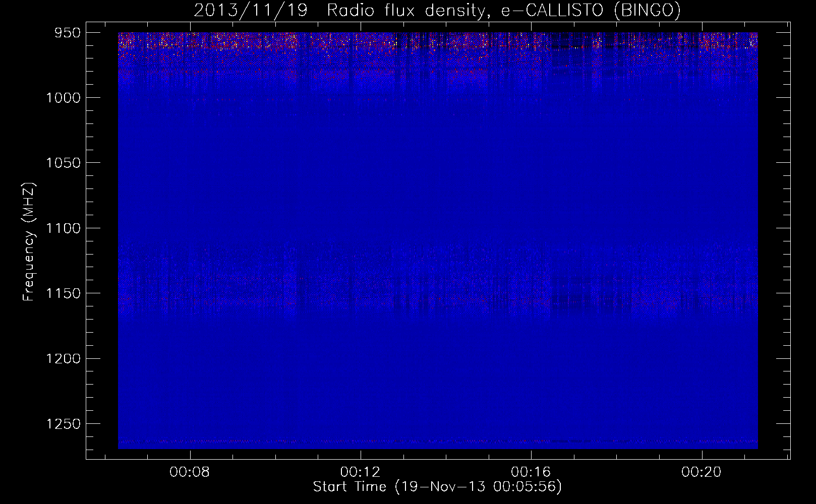816x504 pixels.
Task: Click the 00:20 time axis label
Action: [x=702, y=472]
